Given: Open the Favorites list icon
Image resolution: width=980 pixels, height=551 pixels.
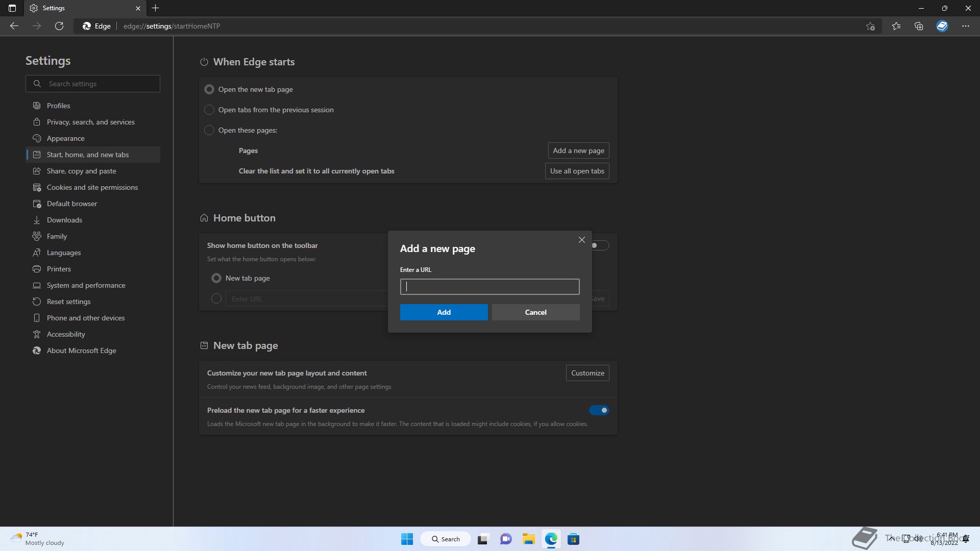Looking at the screenshot, I should pos(896,26).
